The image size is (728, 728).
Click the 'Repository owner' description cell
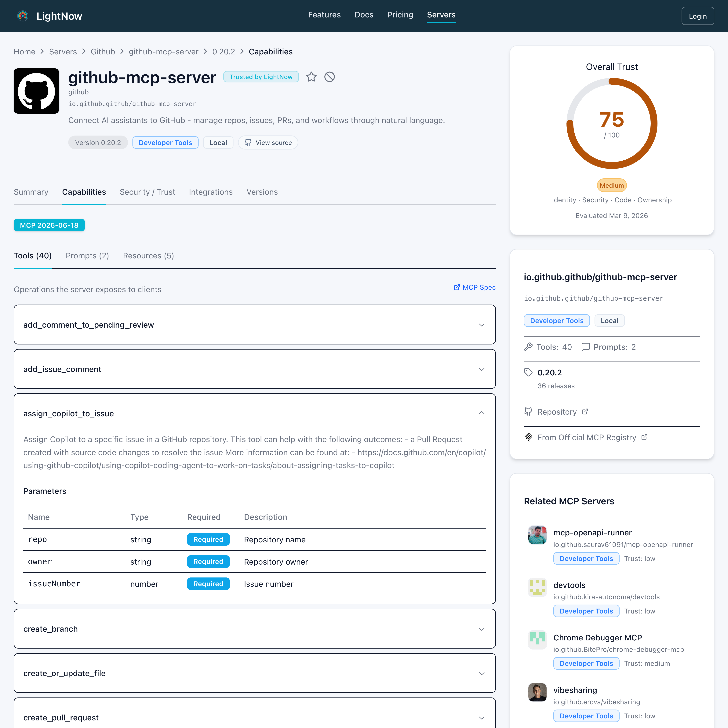276,561
